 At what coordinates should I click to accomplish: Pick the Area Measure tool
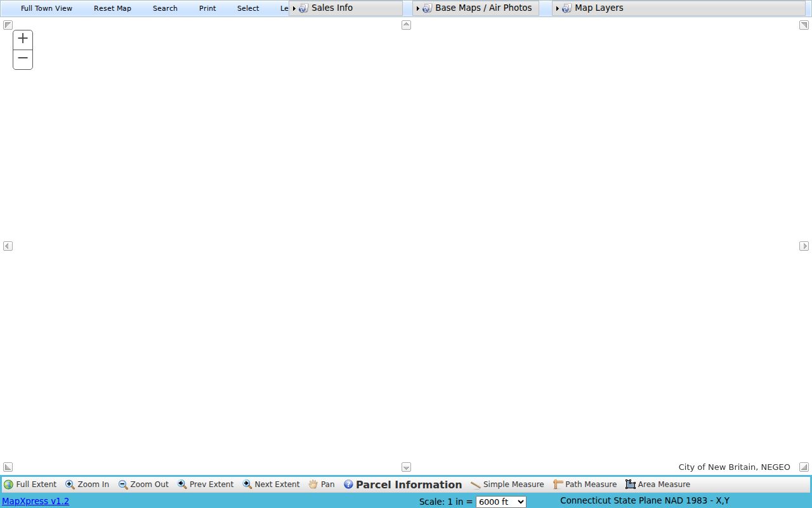tap(658, 485)
